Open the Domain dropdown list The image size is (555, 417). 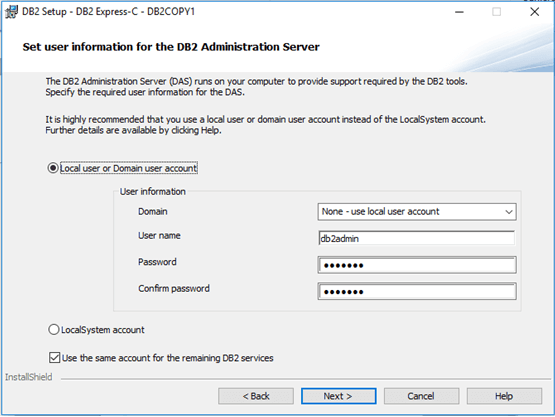[417, 212]
